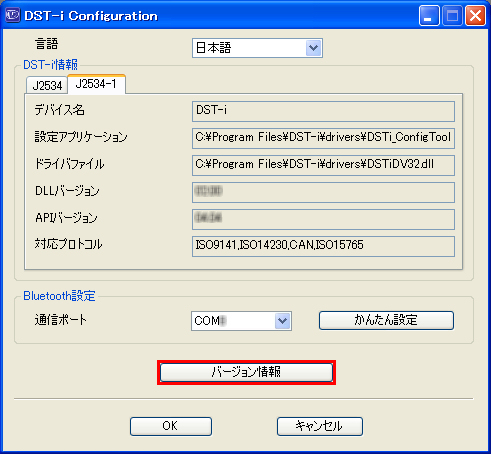The image size is (491, 454).
Task: Close the DST-i Configuration window
Action: (475, 15)
